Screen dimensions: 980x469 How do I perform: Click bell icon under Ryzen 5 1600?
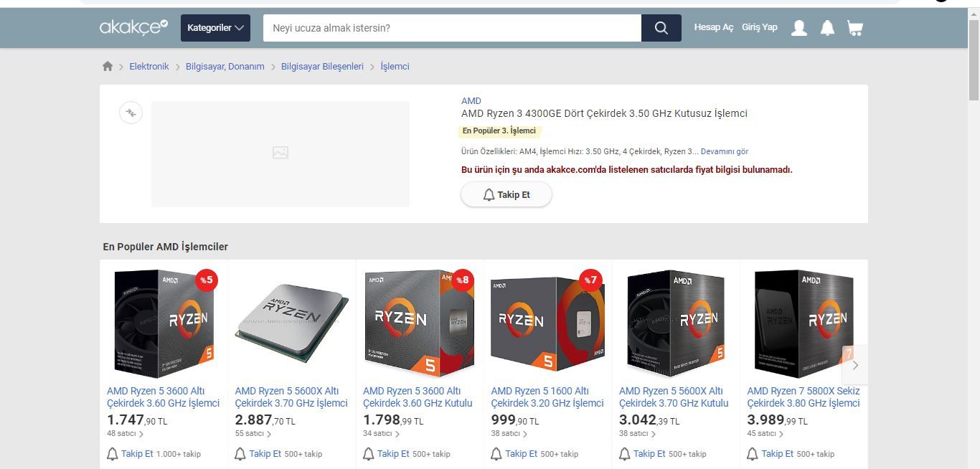point(496,454)
